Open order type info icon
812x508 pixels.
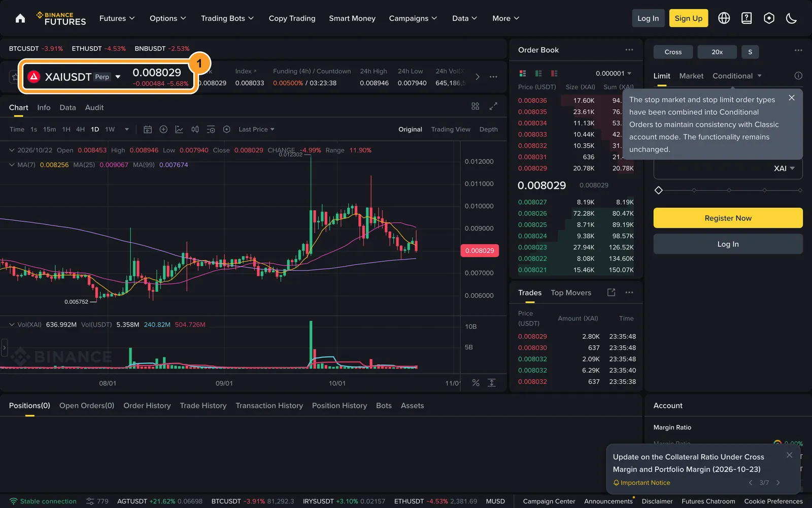pos(798,76)
